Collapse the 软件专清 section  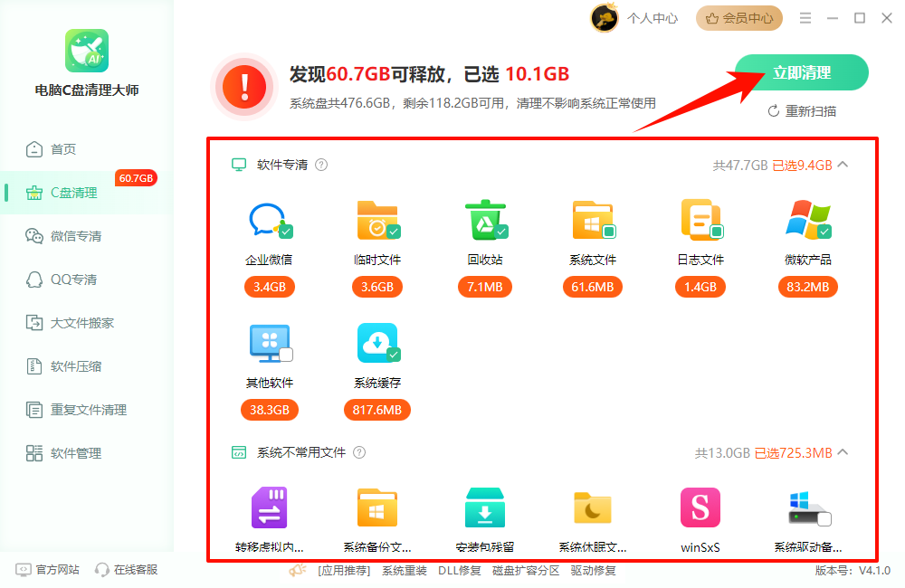[842, 165]
